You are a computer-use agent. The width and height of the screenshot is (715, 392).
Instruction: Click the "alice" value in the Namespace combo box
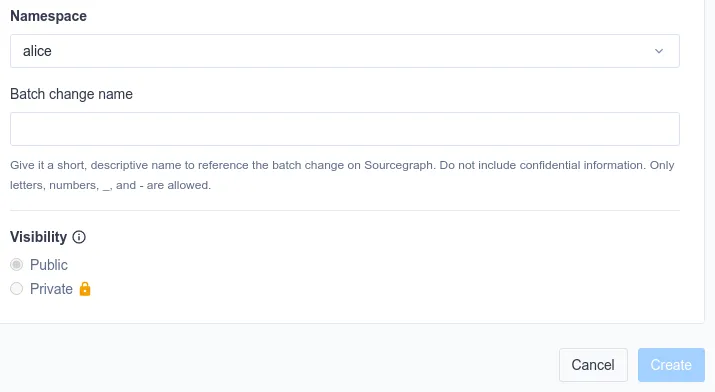pyautogui.click(x=37, y=51)
